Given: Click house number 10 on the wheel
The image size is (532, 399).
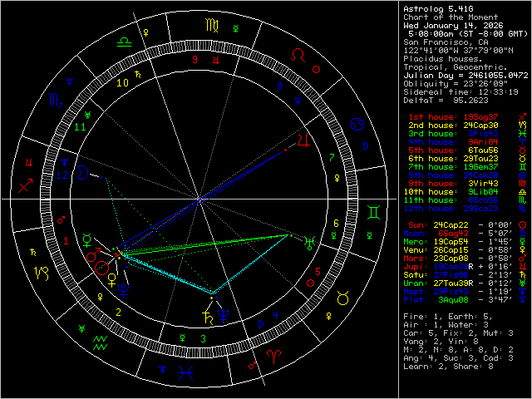Looking at the screenshot, I should point(123,83).
